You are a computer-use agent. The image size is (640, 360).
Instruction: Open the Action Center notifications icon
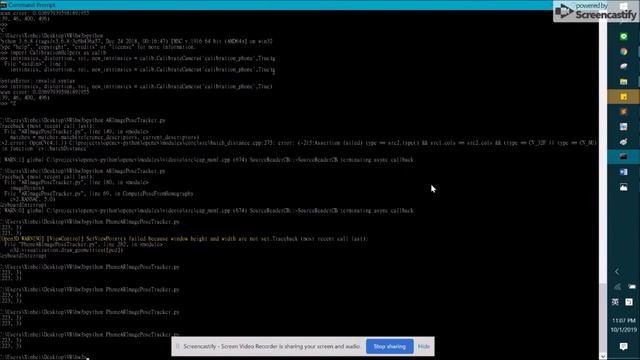pyautogui.click(x=623, y=347)
